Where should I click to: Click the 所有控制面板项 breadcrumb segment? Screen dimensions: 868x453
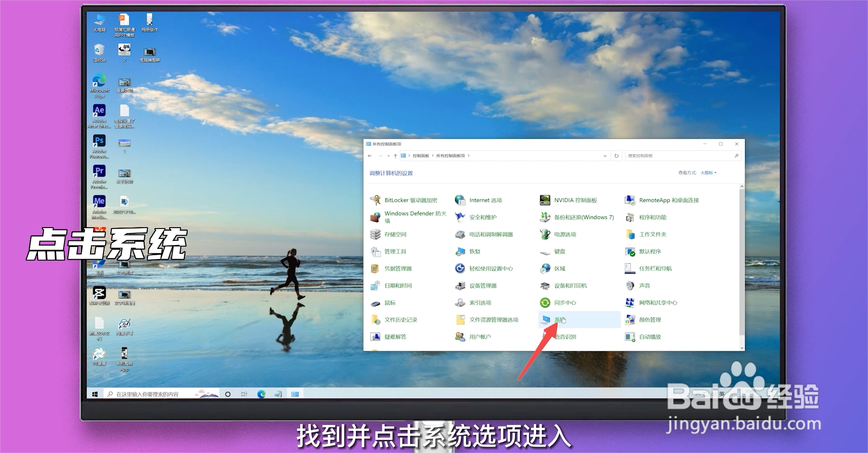450,156
